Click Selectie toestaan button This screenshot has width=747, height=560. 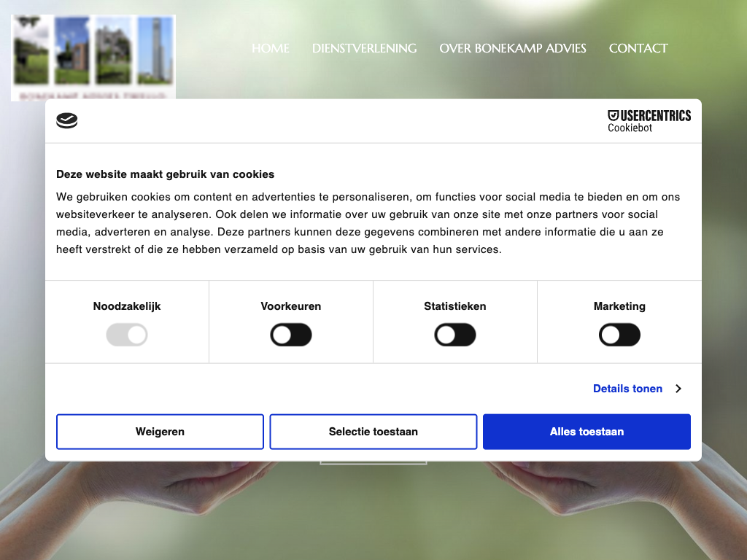(x=373, y=432)
